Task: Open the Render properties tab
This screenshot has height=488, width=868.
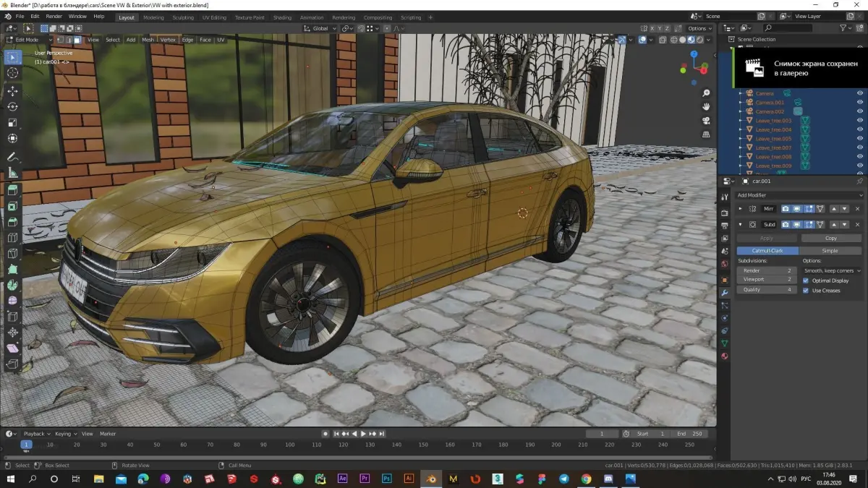Action: (725, 213)
